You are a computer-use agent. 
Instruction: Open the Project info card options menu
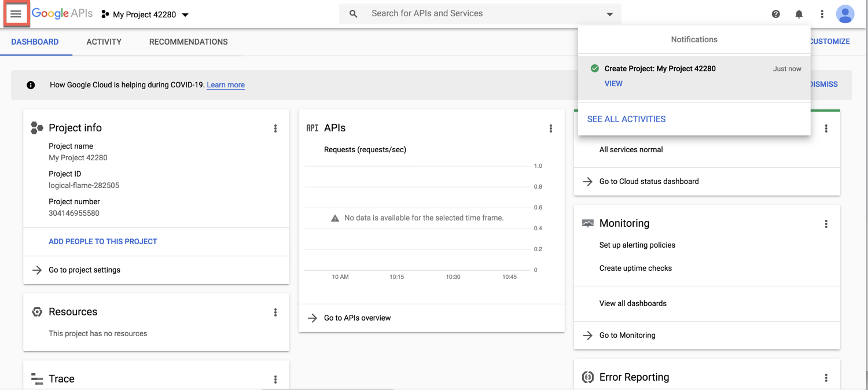(x=275, y=128)
